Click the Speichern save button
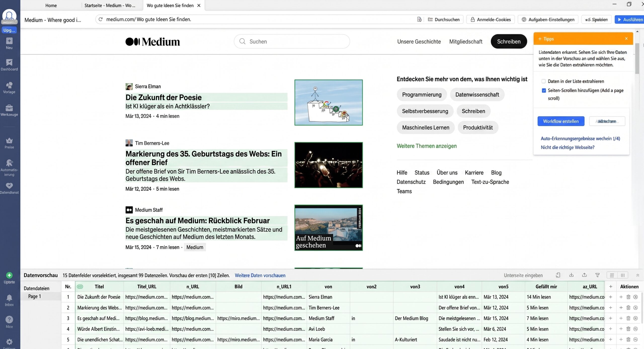Screen dimensions: 644x349 point(596,19)
